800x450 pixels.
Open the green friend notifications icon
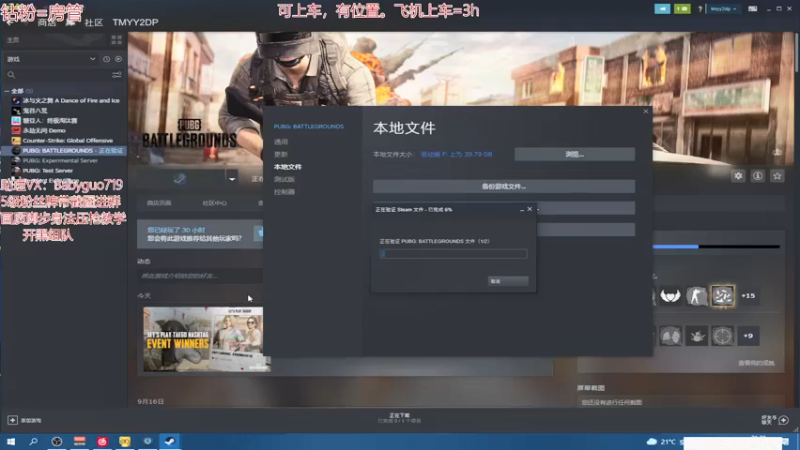[682, 9]
